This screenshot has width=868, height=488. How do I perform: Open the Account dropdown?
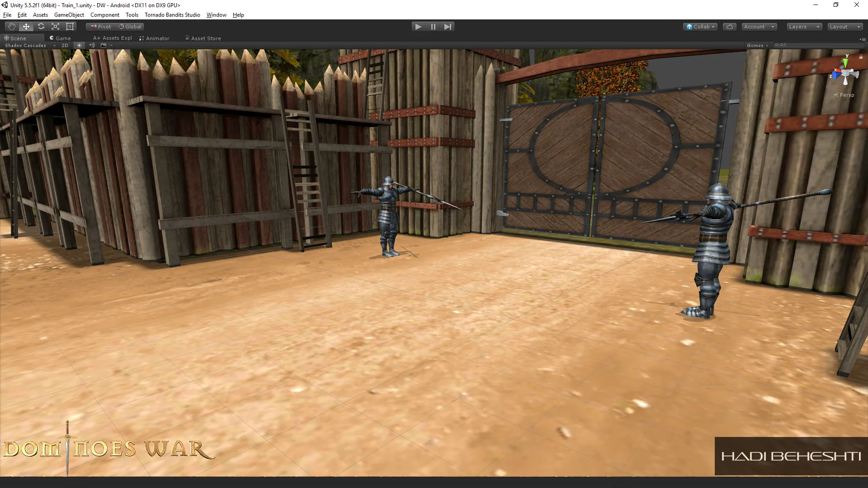coord(759,27)
